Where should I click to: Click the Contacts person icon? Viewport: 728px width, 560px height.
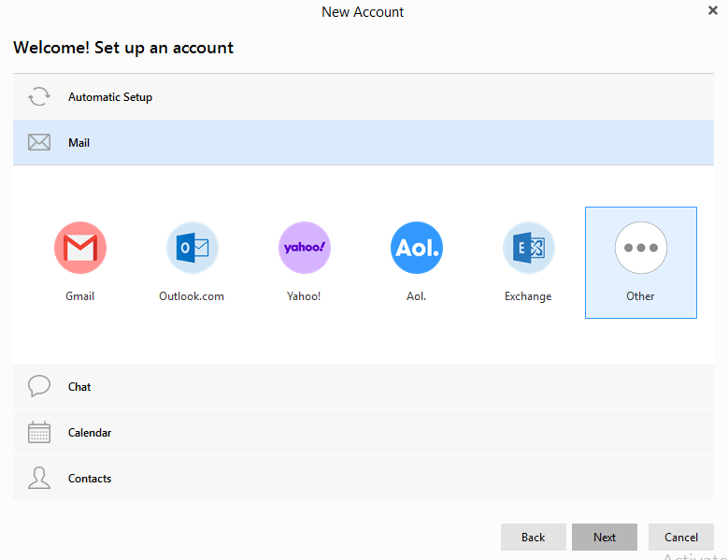[x=39, y=479]
